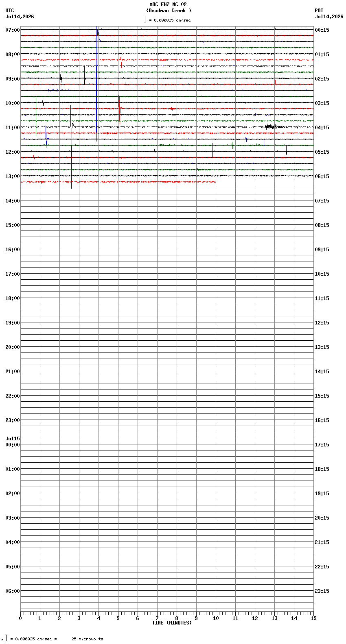This screenshot has height=644, width=346.
Task: Click the TIME (MINUTES) axis title
Action: 172,623
